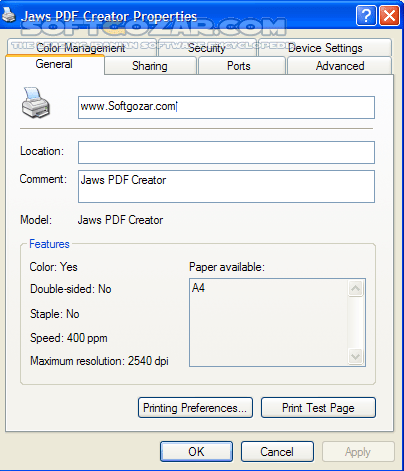Click the Location: label

click(x=42, y=151)
